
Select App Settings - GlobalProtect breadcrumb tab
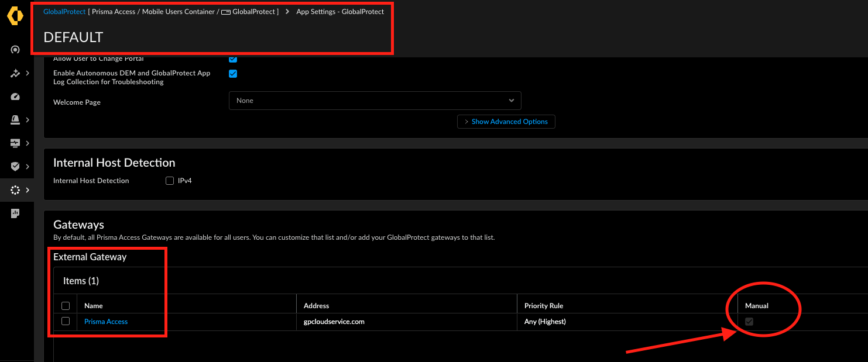click(x=340, y=11)
